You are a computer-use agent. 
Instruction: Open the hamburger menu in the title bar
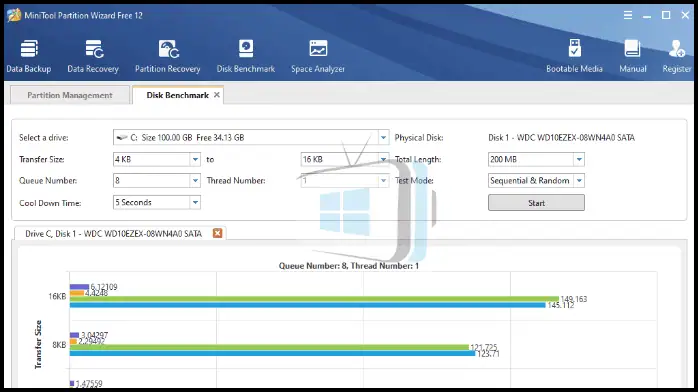click(x=628, y=15)
